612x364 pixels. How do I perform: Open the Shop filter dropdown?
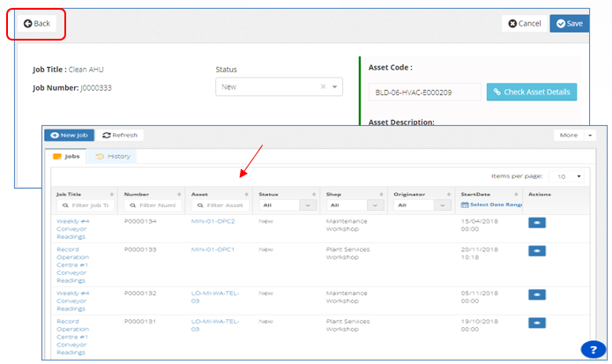coord(355,205)
